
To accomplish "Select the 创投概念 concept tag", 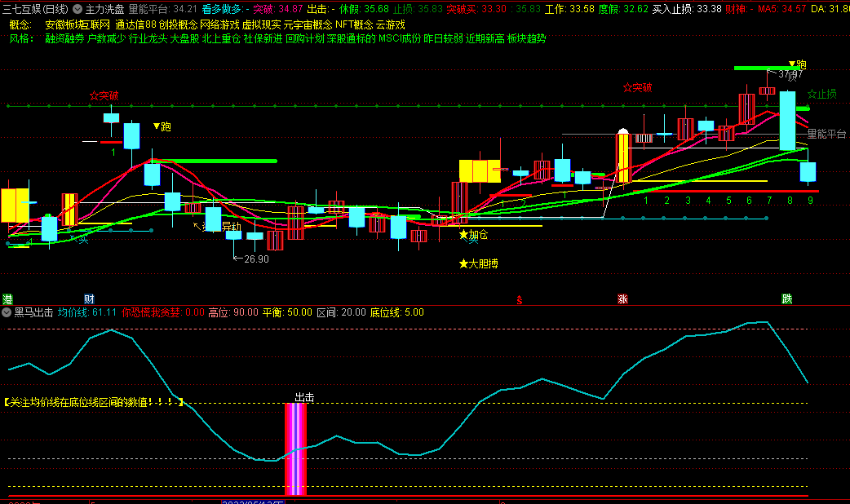I will pos(178,25).
